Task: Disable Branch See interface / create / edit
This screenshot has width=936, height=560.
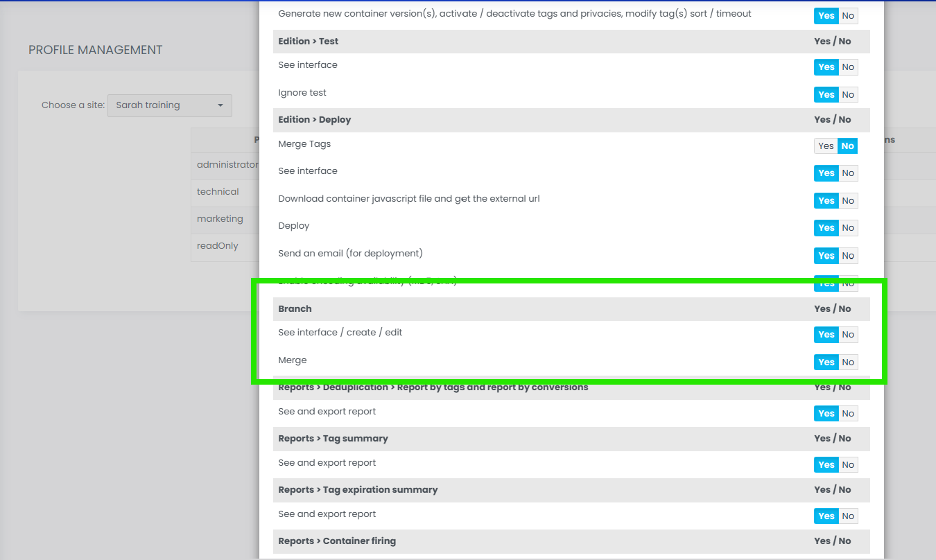Action: point(848,335)
